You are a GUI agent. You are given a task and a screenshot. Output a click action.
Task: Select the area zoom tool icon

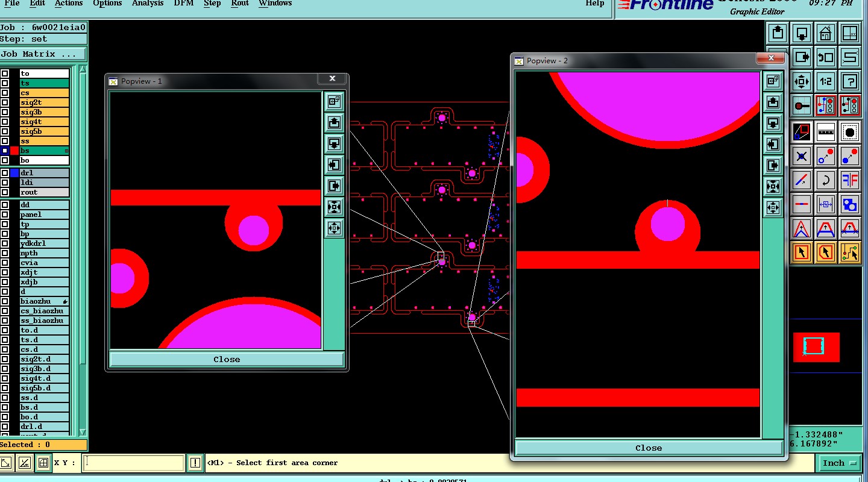point(801,132)
